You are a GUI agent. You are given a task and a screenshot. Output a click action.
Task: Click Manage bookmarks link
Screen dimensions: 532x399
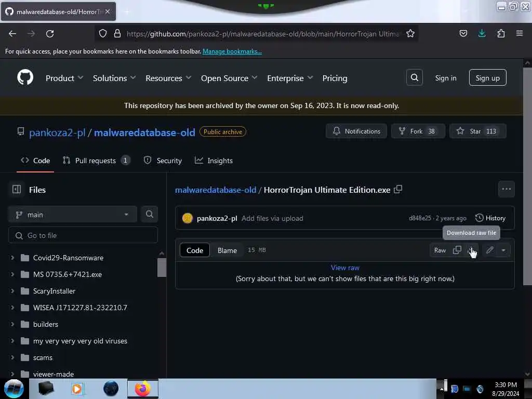coord(232,51)
